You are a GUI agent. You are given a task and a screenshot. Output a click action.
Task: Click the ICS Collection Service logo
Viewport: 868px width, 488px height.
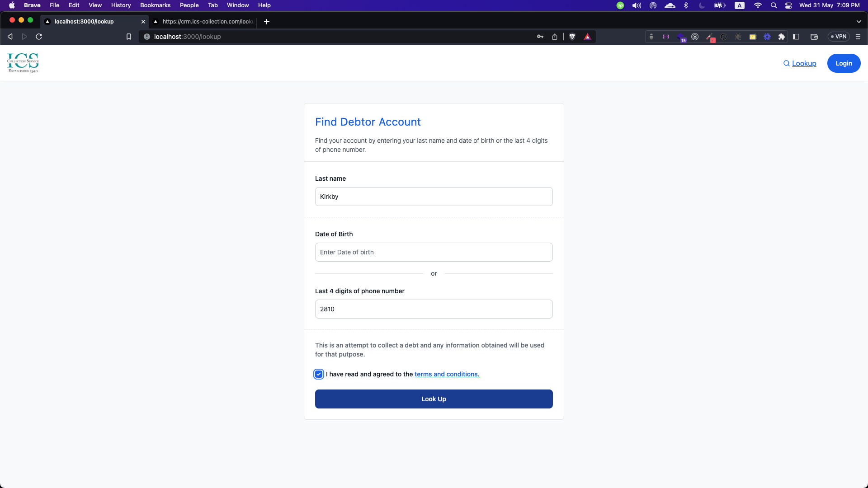[x=23, y=63]
